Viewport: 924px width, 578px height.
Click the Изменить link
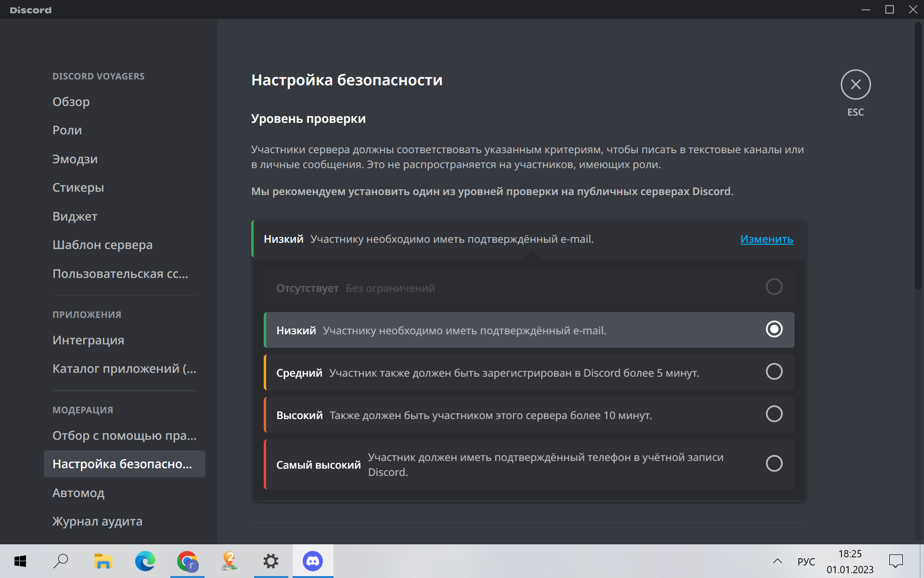pyautogui.click(x=767, y=239)
